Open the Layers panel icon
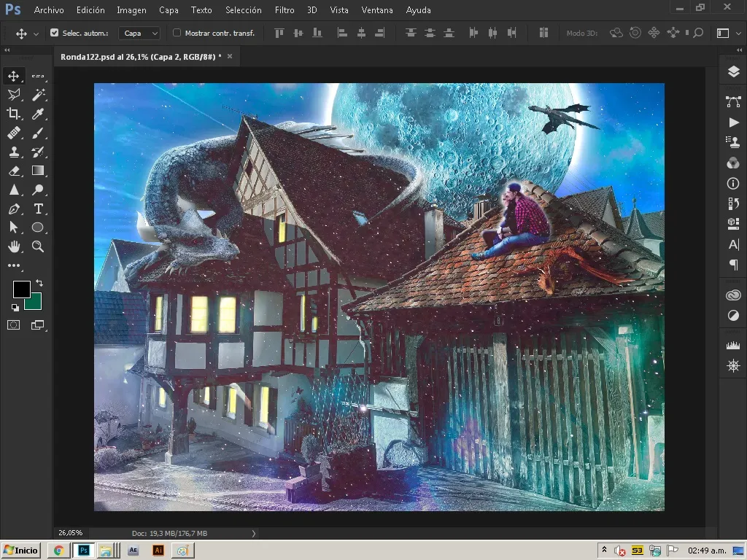 pyautogui.click(x=733, y=72)
